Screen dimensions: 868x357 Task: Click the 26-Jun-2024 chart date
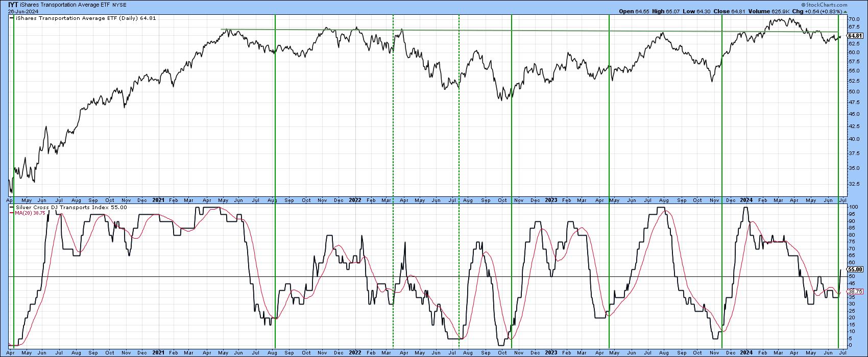click(x=22, y=11)
